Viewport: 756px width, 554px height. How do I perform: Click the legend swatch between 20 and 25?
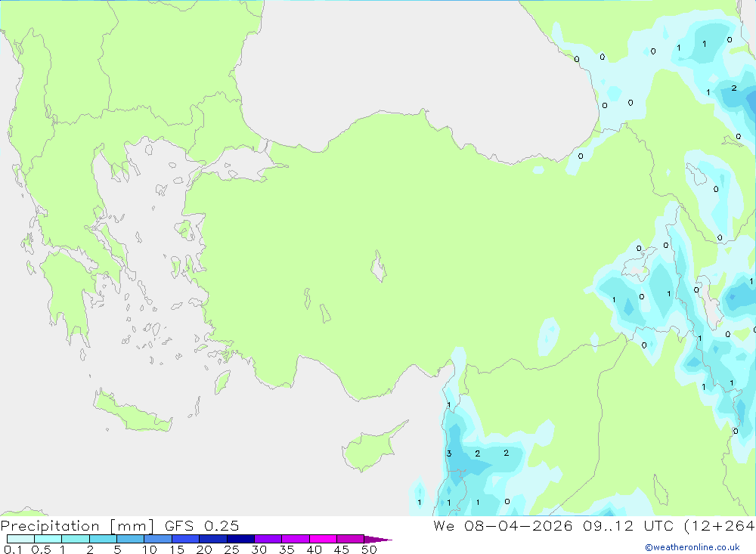pyautogui.click(x=213, y=539)
